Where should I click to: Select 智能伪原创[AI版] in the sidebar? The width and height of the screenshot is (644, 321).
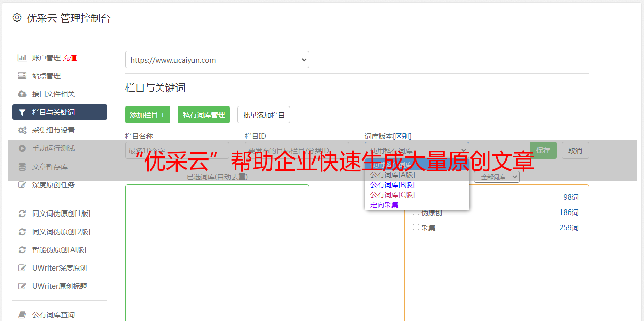click(60, 250)
